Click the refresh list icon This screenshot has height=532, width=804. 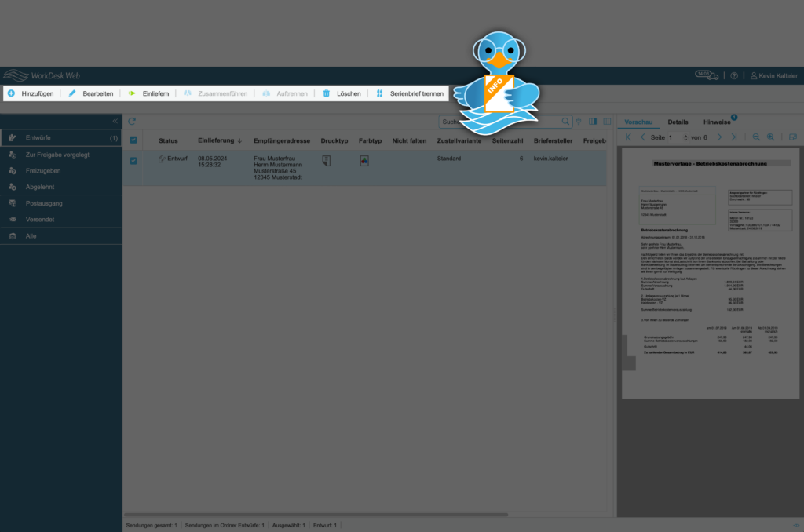pos(132,122)
